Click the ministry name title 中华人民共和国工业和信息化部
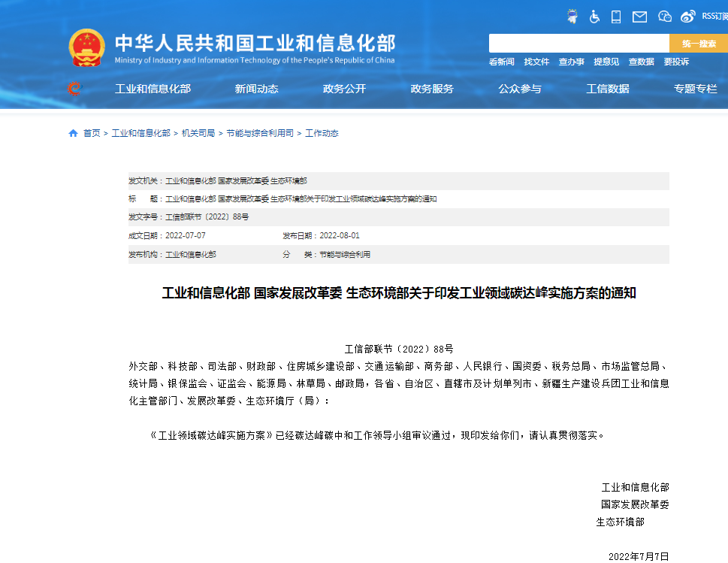 point(255,43)
